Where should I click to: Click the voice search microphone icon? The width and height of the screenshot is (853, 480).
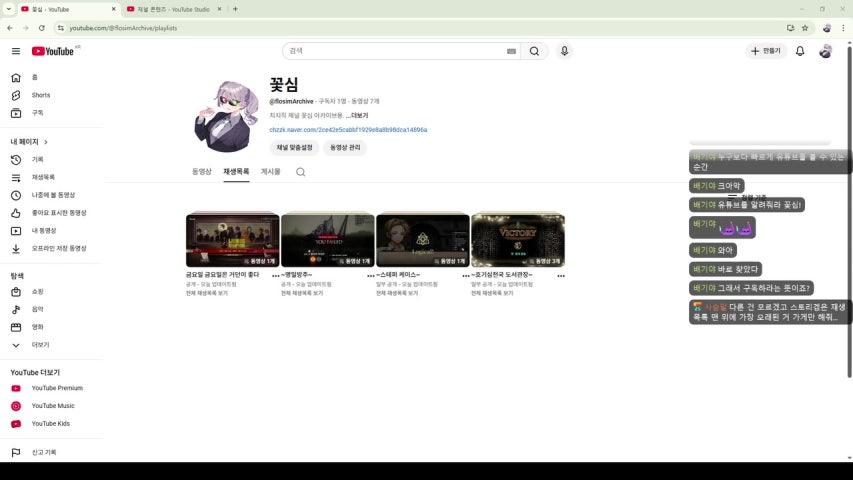point(564,51)
